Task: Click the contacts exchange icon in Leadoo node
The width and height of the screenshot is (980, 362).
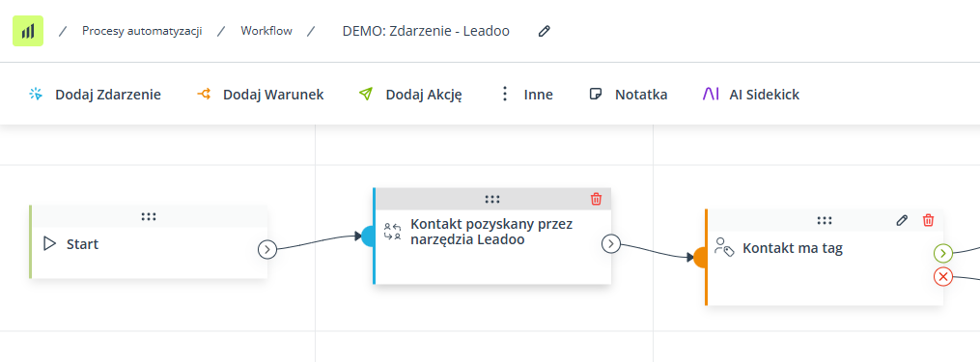Action: [x=393, y=232]
